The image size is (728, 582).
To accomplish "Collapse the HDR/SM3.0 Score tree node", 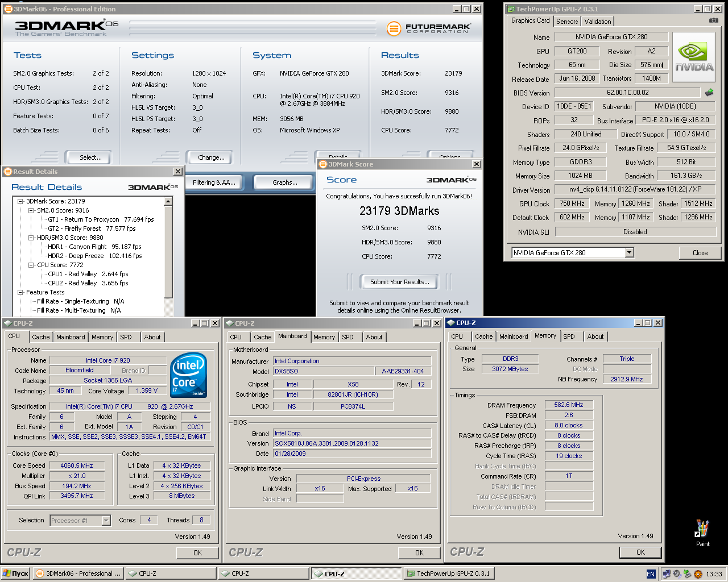I will (x=31, y=238).
